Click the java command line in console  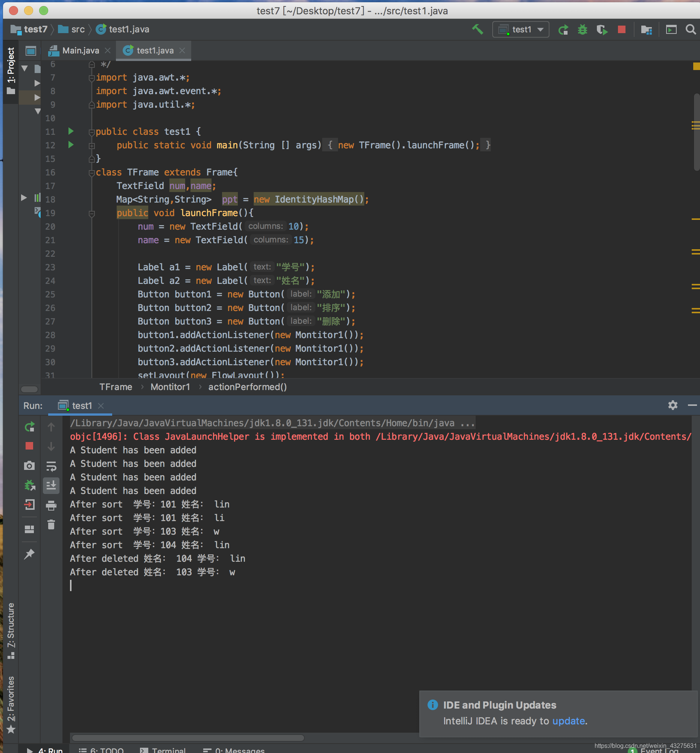coord(272,423)
